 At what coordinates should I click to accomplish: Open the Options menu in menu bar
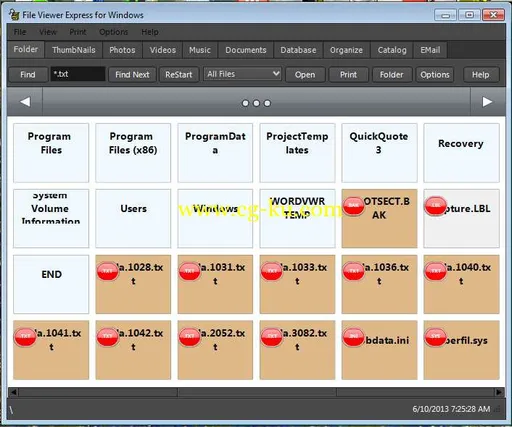113,32
